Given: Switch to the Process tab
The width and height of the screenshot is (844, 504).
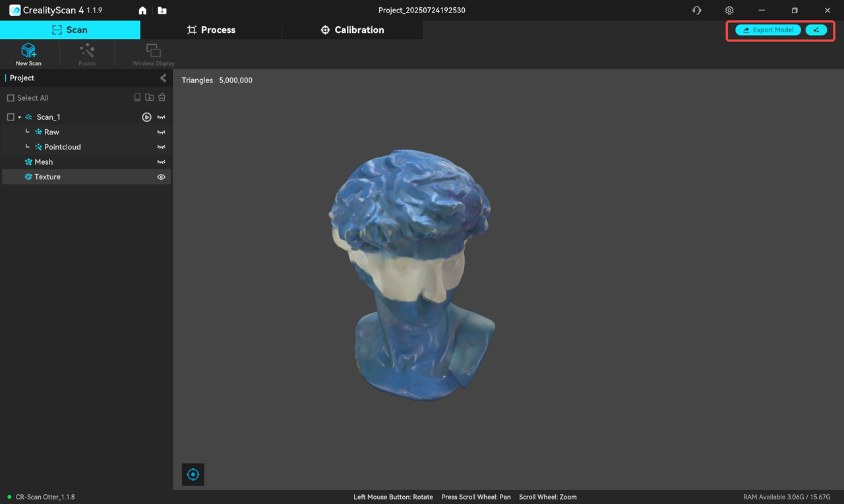Looking at the screenshot, I should pos(211,30).
